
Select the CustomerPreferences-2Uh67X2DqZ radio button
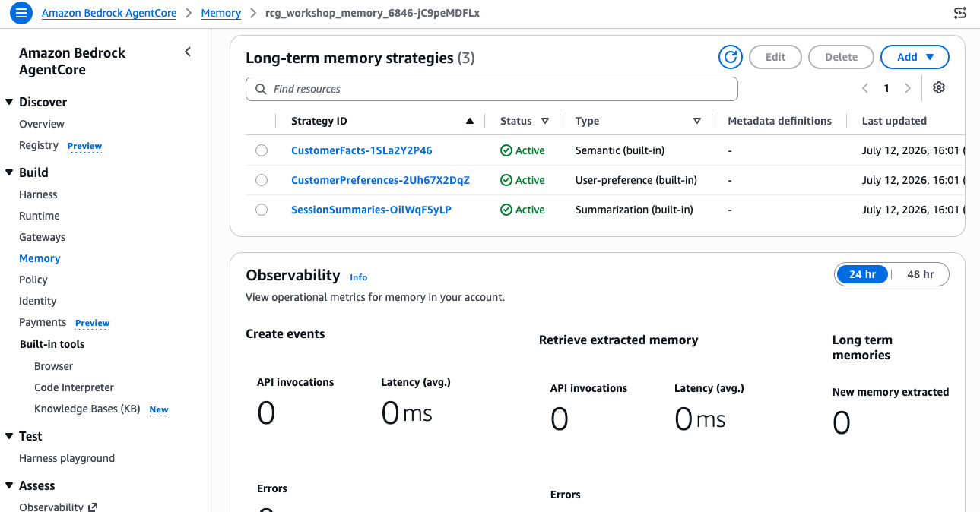coord(262,180)
